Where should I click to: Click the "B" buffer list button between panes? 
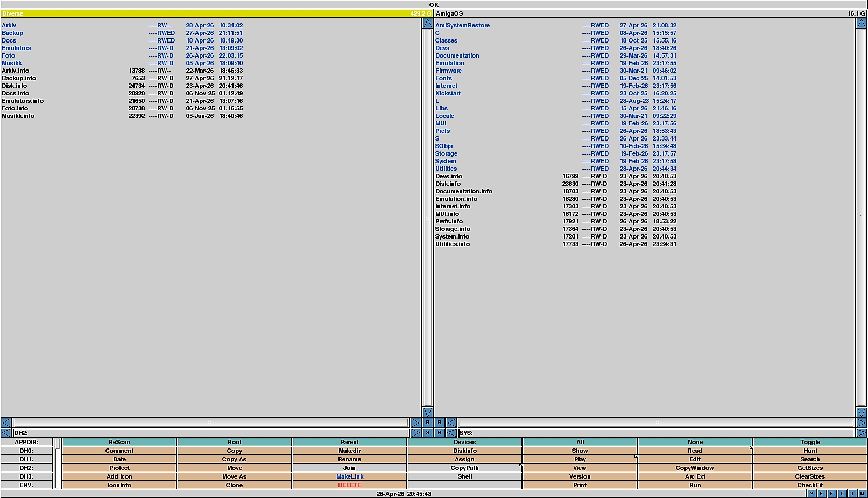428,423
